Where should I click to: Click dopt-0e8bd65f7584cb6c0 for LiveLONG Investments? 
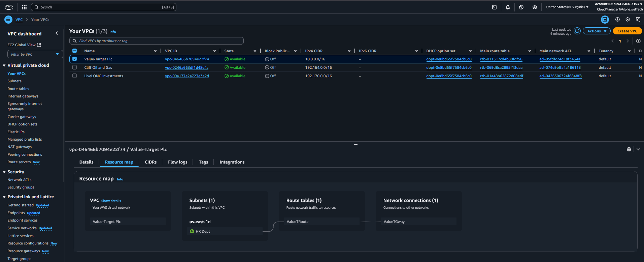click(x=449, y=76)
